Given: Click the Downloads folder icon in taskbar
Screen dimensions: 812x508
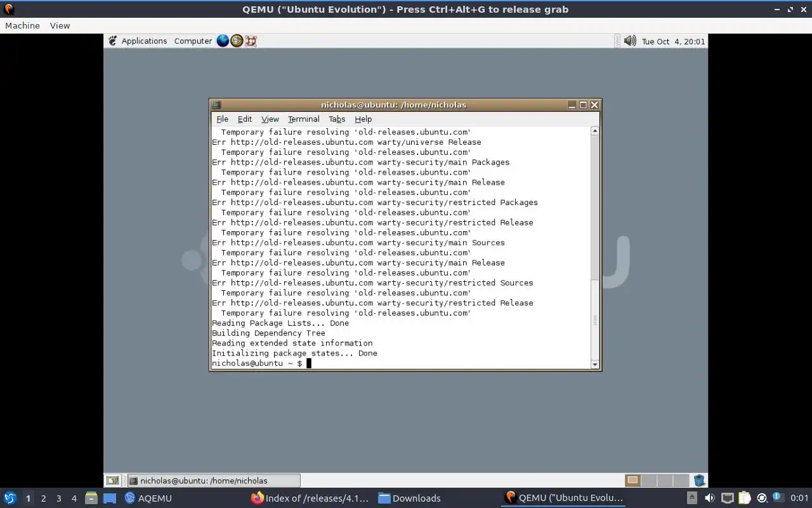Looking at the screenshot, I should [x=384, y=498].
